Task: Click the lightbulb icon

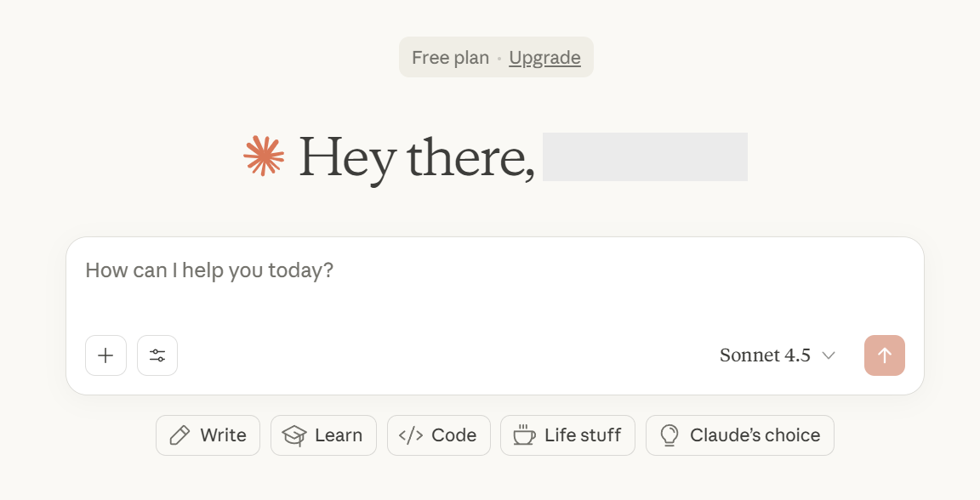Action: click(x=669, y=435)
